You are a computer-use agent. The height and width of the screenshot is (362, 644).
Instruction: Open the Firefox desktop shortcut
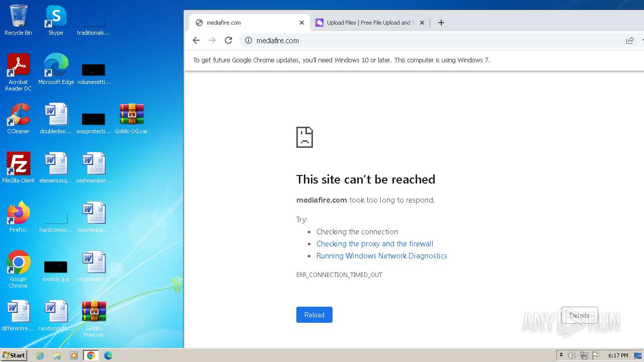[18, 217]
